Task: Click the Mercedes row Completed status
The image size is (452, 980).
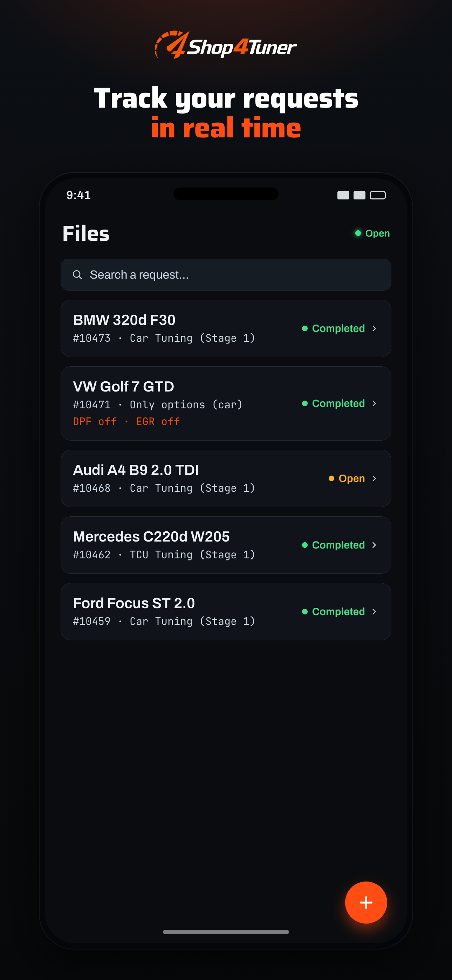Action: (x=333, y=545)
